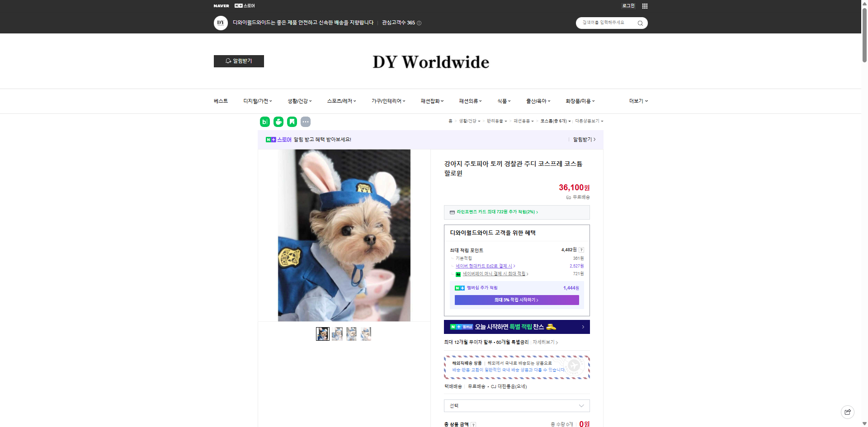
Task: Expand the 더보기 menu in the category bar
Action: point(637,101)
